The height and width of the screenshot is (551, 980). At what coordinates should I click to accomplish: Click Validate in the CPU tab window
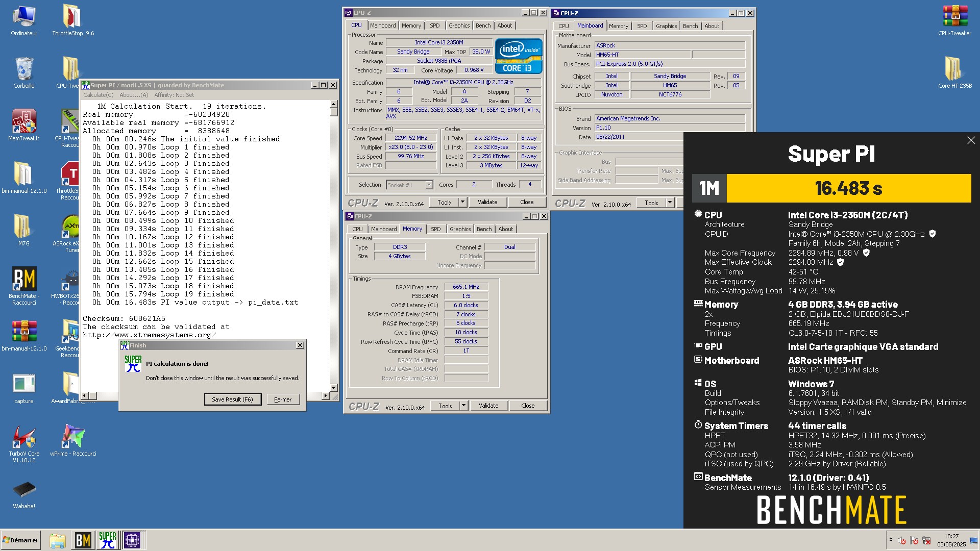coord(487,202)
